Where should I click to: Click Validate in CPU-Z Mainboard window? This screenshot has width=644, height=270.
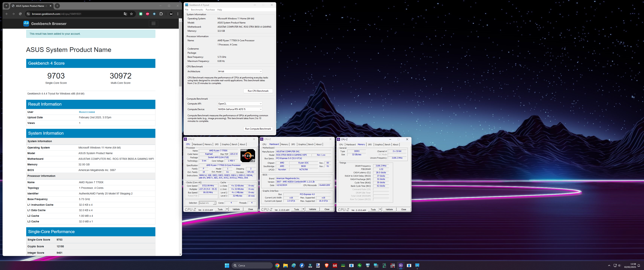point(312,209)
